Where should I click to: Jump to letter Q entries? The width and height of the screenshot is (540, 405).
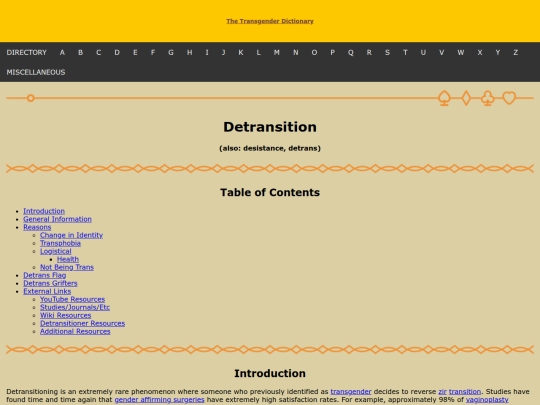coord(351,52)
